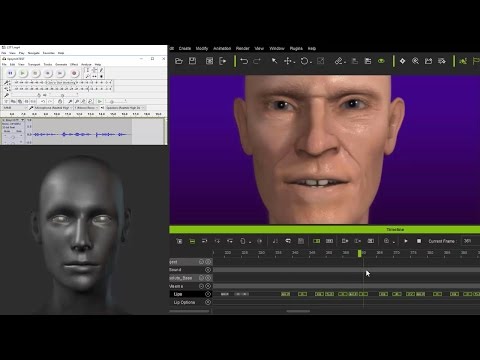
Task: Close the Lip Options track circle button
Action: pyautogui.click(x=208, y=302)
